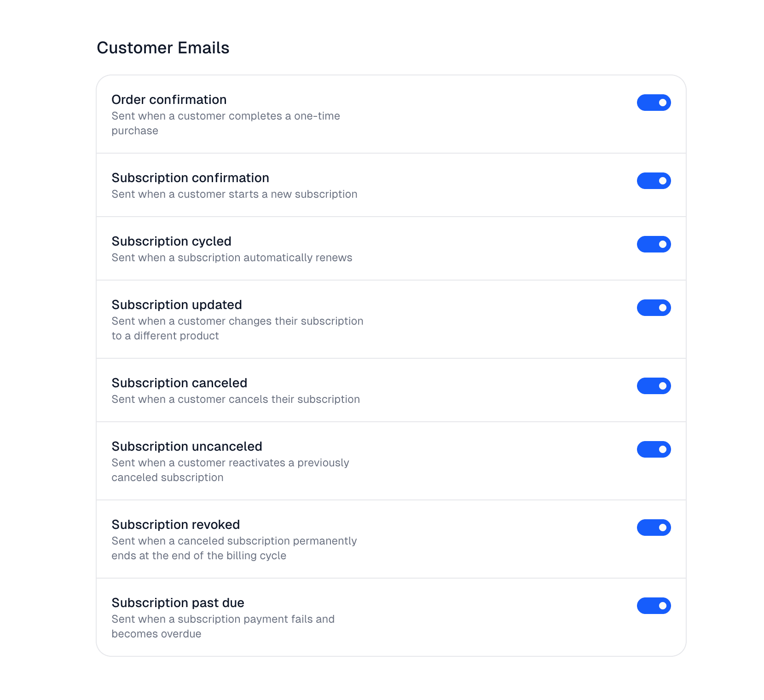Screen dimensions: 764x700
Task: Click the Subscription cycled title text
Action: (171, 241)
